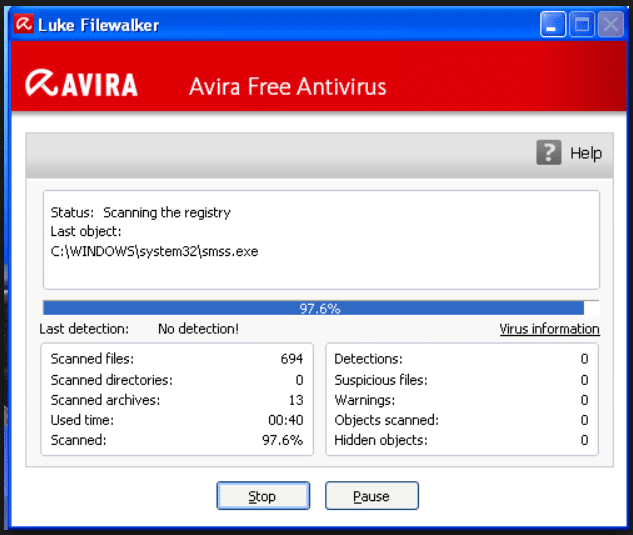
Task: Open the Virus information link
Action: pyautogui.click(x=549, y=329)
